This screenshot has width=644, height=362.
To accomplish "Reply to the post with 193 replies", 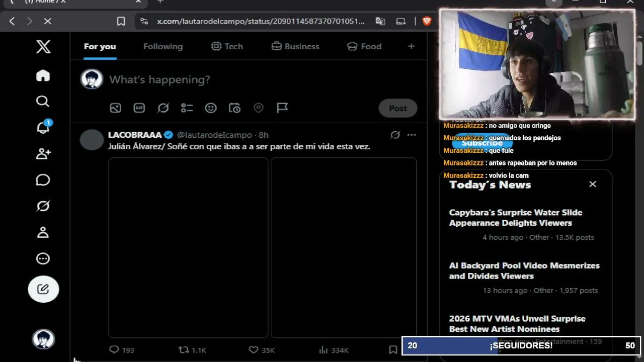I will (x=121, y=350).
